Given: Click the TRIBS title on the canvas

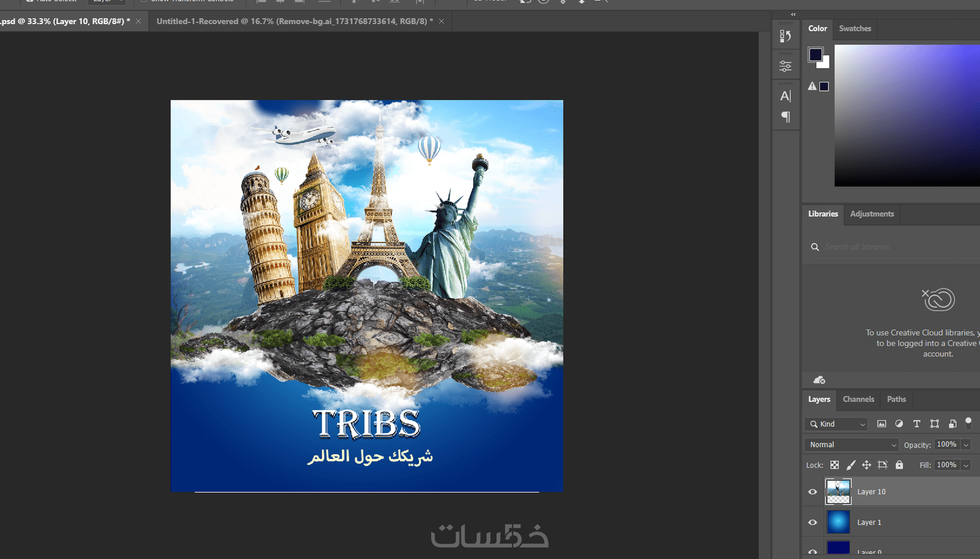Looking at the screenshot, I should tap(367, 424).
